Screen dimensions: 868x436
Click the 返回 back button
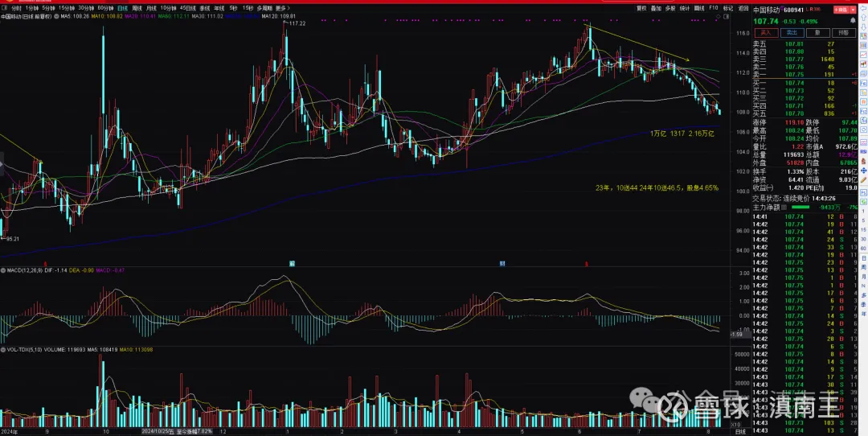pos(743,8)
